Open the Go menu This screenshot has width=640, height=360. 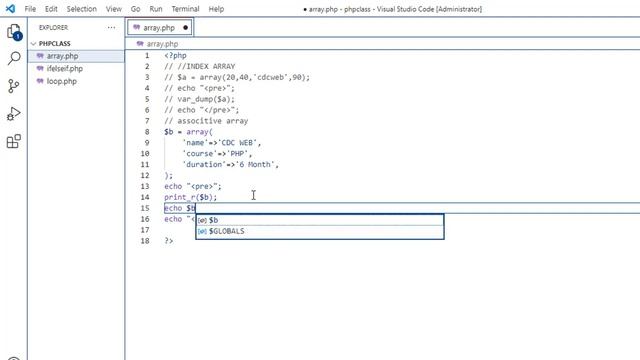tap(136, 9)
